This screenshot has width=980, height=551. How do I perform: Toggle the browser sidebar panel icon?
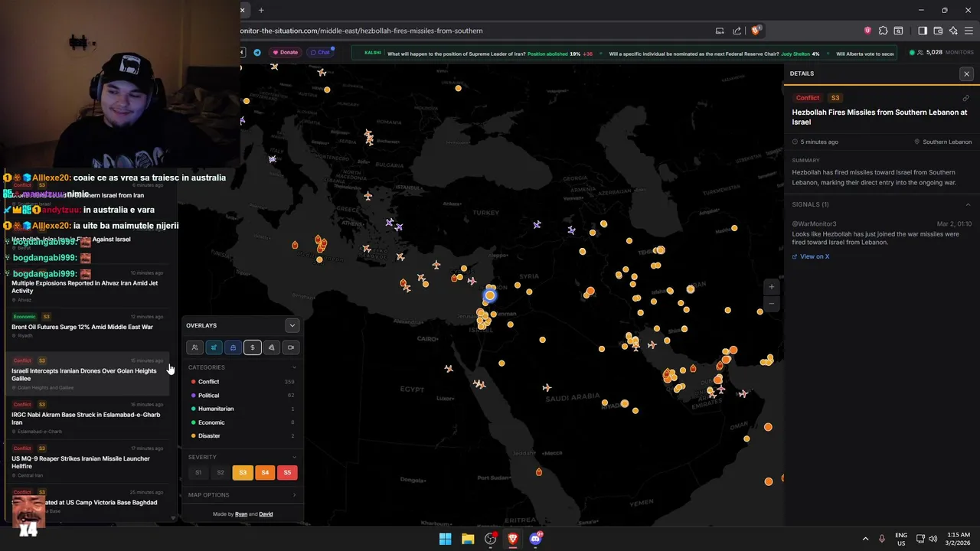coord(922,31)
